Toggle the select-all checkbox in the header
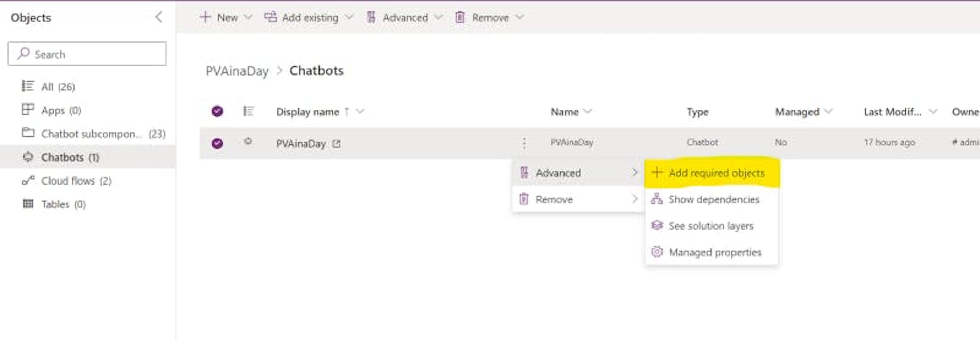The image size is (980, 340). tap(217, 111)
